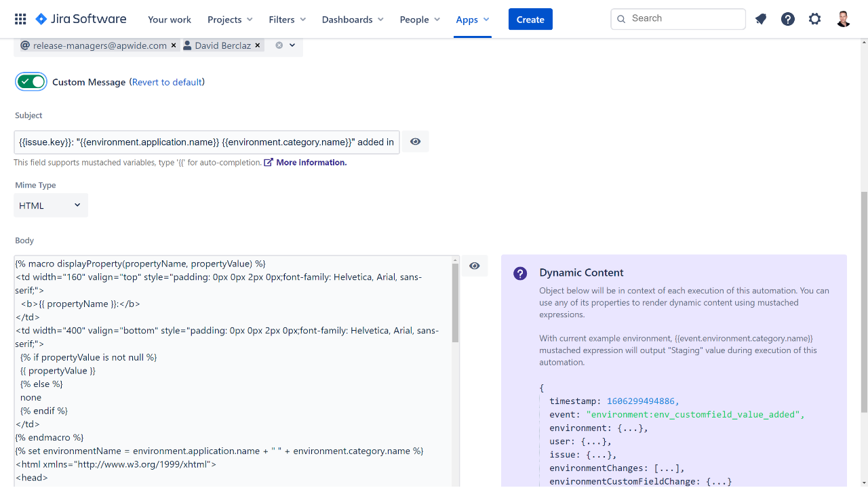Open the Projects dropdown menu
868x488 pixels.
tap(230, 20)
